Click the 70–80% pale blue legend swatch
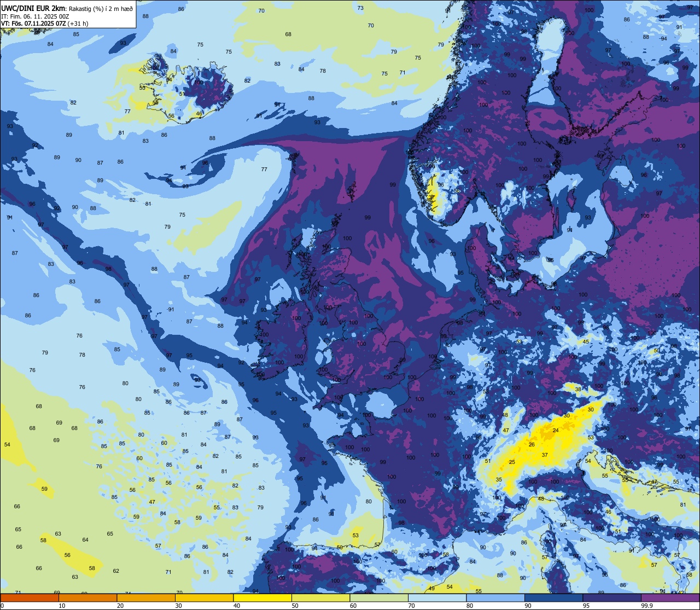The width and height of the screenshot is (700, 610). pyautogui.click(x=437, y=598)
